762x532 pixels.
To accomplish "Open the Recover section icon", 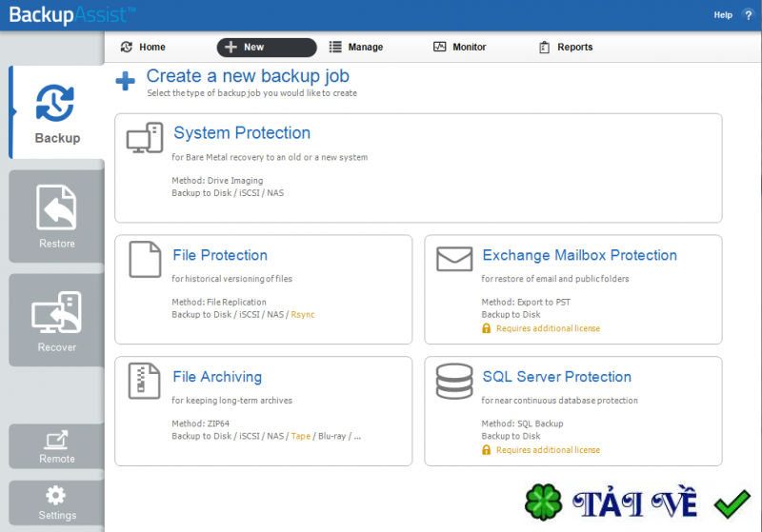I will point(56,313).
